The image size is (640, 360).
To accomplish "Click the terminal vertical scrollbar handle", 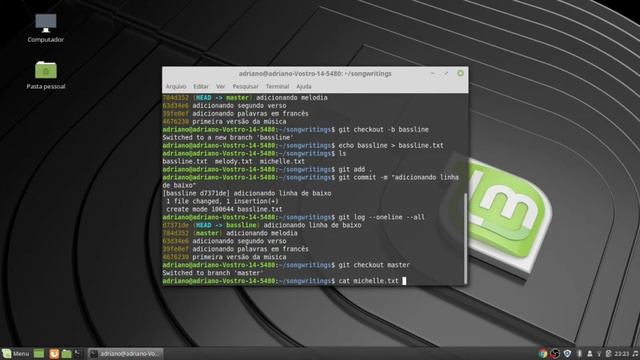I will click(466, 238).
